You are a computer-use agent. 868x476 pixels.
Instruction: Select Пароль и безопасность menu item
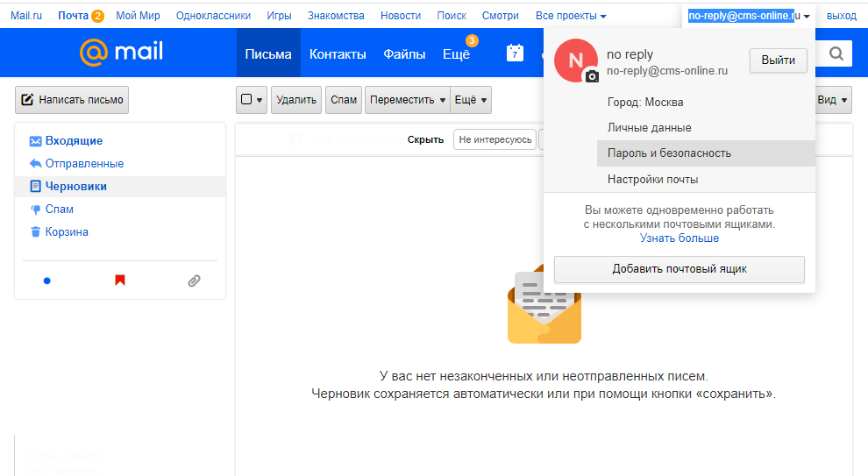(x=706, y=153)
